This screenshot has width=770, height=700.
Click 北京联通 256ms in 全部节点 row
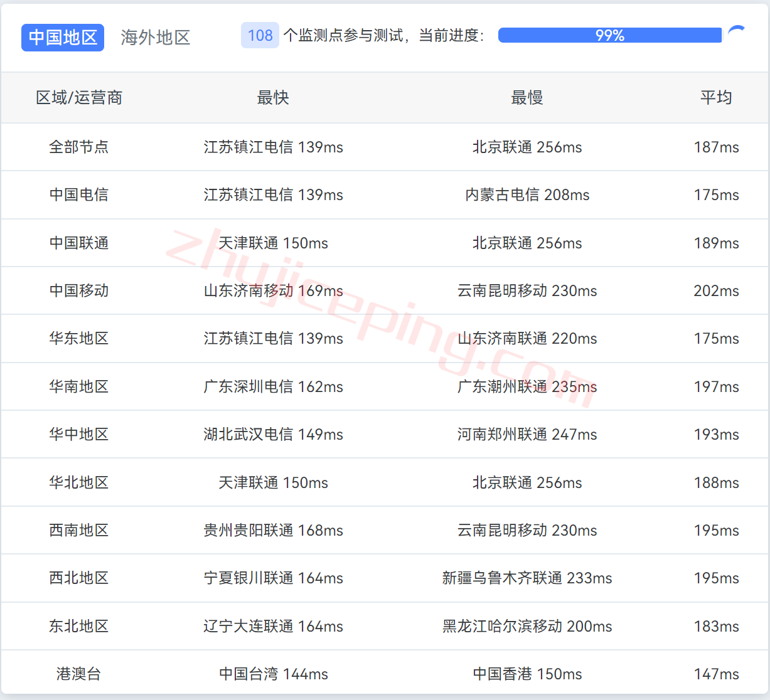[x=527, y=147]
